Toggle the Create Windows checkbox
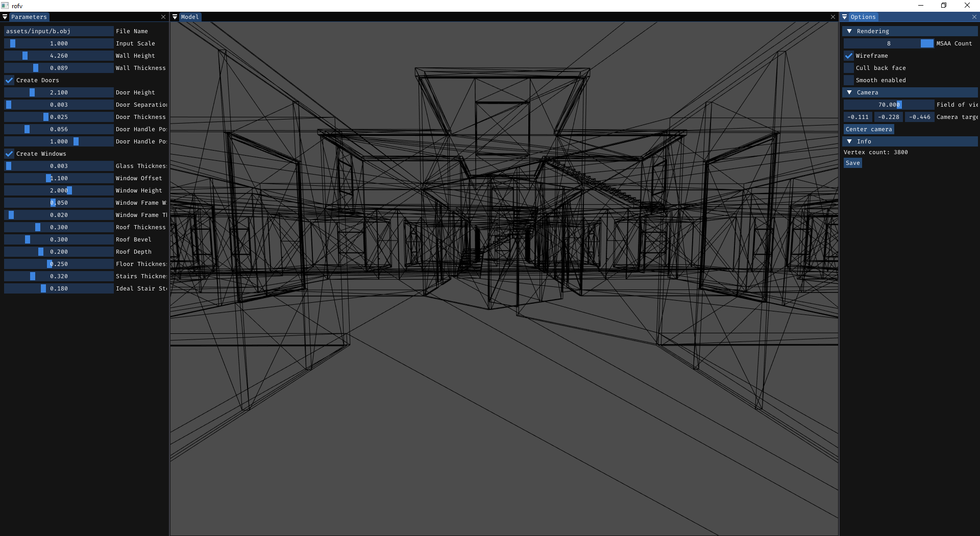Screen dimensions: 980x536 [x=9, y=154]
